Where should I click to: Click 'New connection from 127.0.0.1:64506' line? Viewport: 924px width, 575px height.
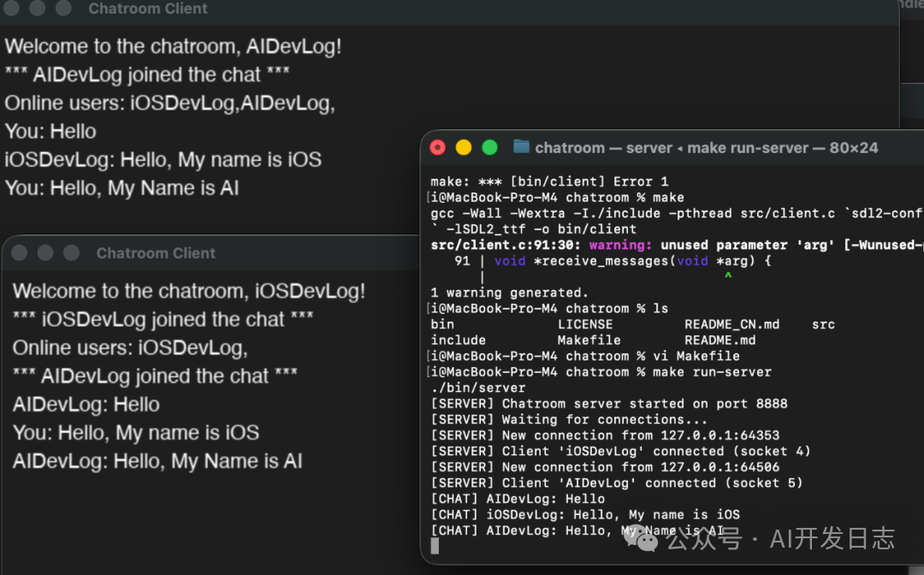605,468
